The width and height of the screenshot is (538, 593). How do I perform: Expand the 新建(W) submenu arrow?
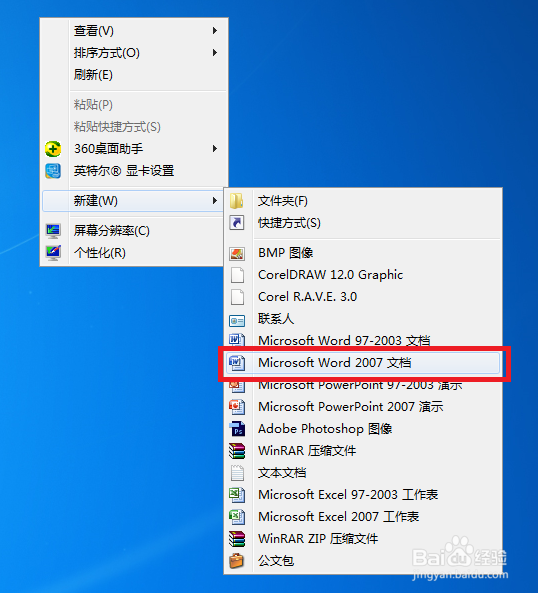[215, 200]
